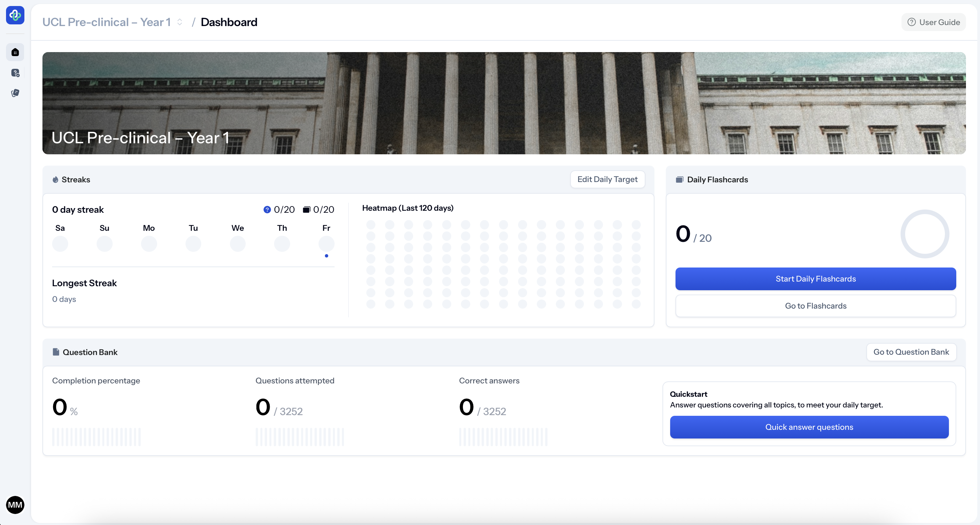Click the Dashboard breadcrumb
The width and height of the screenshot is (980, 525).
click(229, 22)
